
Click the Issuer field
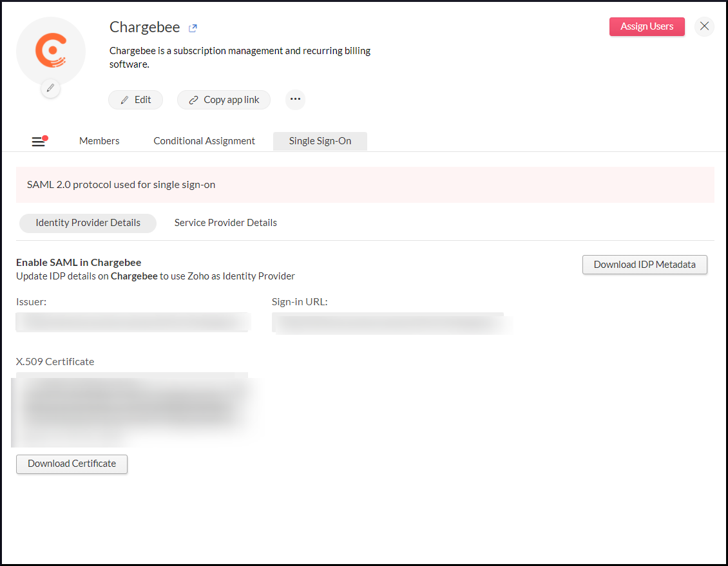pos(133,322)
